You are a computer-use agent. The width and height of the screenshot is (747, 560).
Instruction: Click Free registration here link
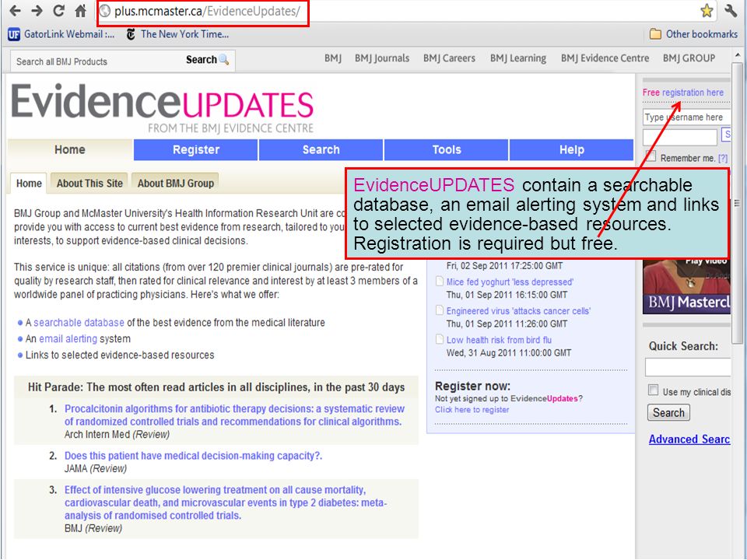click(x=683, y=93)
